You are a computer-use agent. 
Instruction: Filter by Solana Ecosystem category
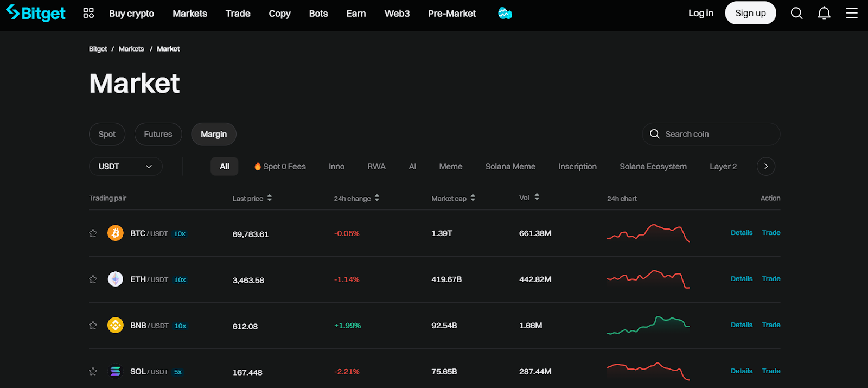pos(653,167)
